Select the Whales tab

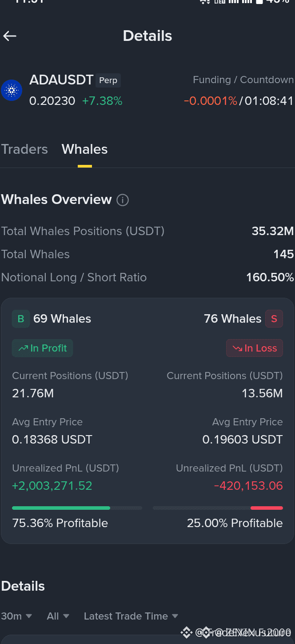click(x=85, y=149)
